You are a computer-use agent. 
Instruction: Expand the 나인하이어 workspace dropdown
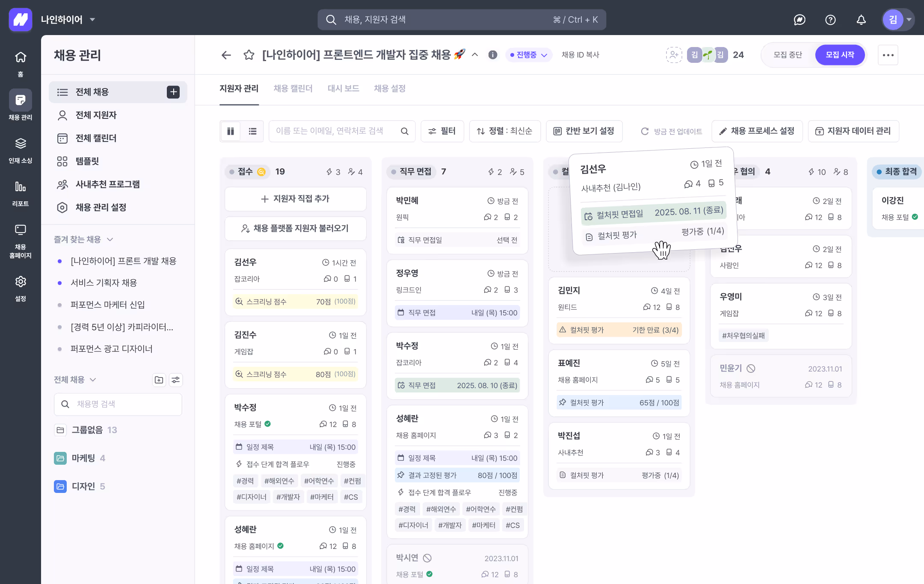pos(92,20)
